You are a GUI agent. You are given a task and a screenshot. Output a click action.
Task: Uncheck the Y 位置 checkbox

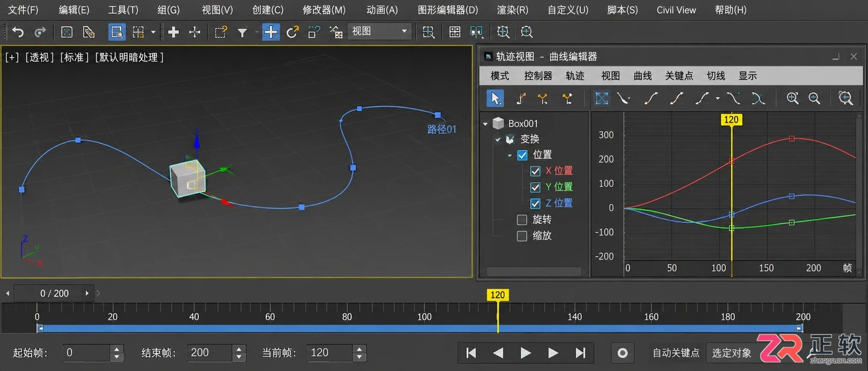[535, 187]
